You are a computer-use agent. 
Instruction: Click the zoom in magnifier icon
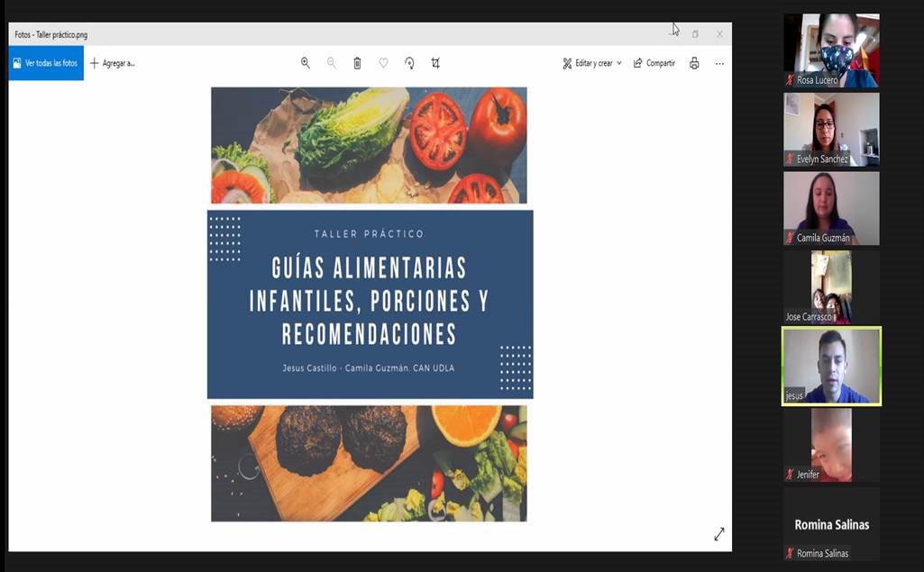[x=306, y=63]
